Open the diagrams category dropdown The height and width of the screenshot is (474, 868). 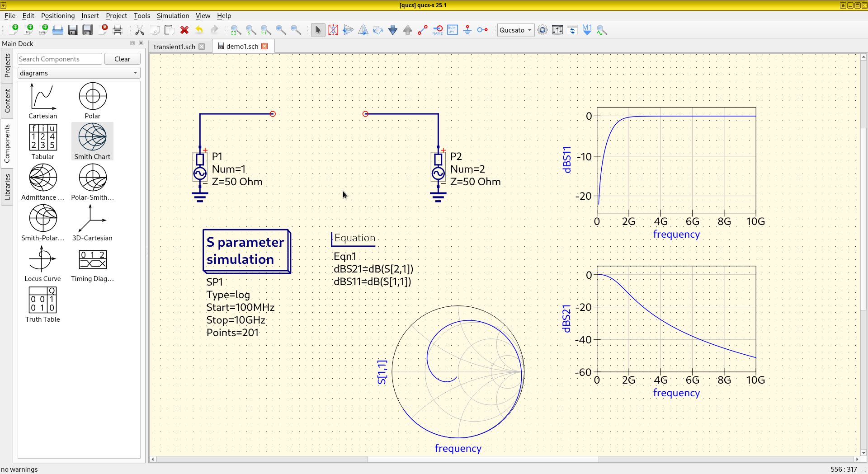[79, 73]
